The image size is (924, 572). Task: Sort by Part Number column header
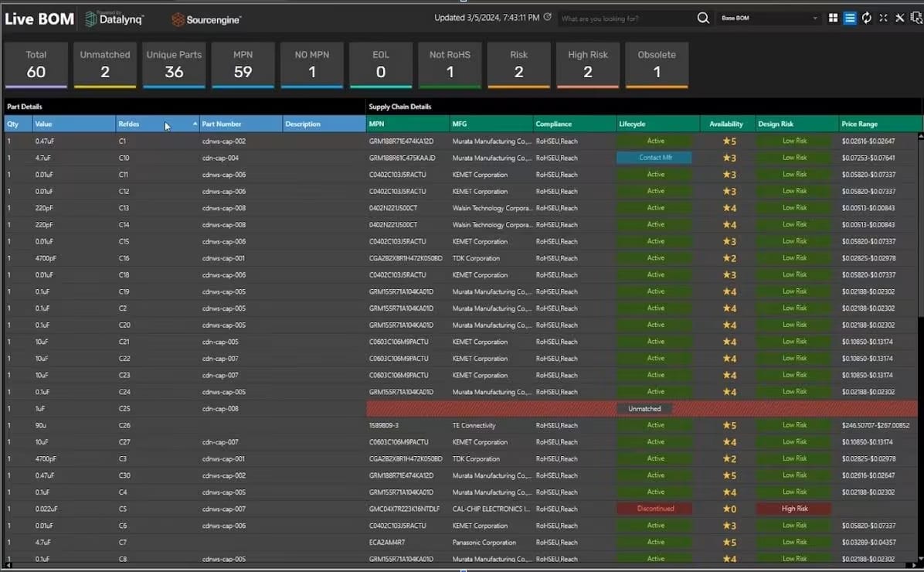click(x=240, y=124)
